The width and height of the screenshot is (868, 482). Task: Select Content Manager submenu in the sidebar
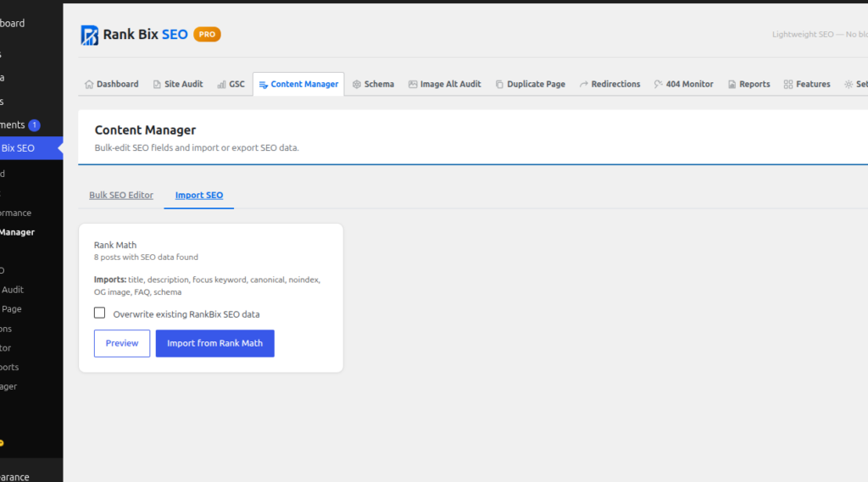pos(17,232)
